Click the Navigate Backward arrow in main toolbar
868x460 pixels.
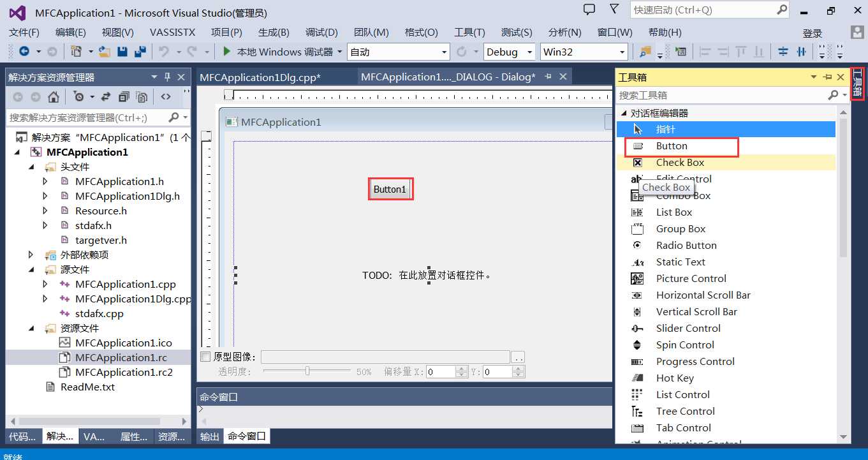pyautogui.click(x=24, y=52)
